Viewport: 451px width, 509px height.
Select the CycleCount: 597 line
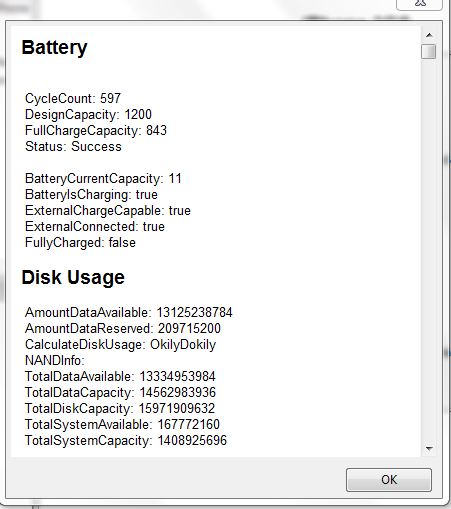coord(73,98)
